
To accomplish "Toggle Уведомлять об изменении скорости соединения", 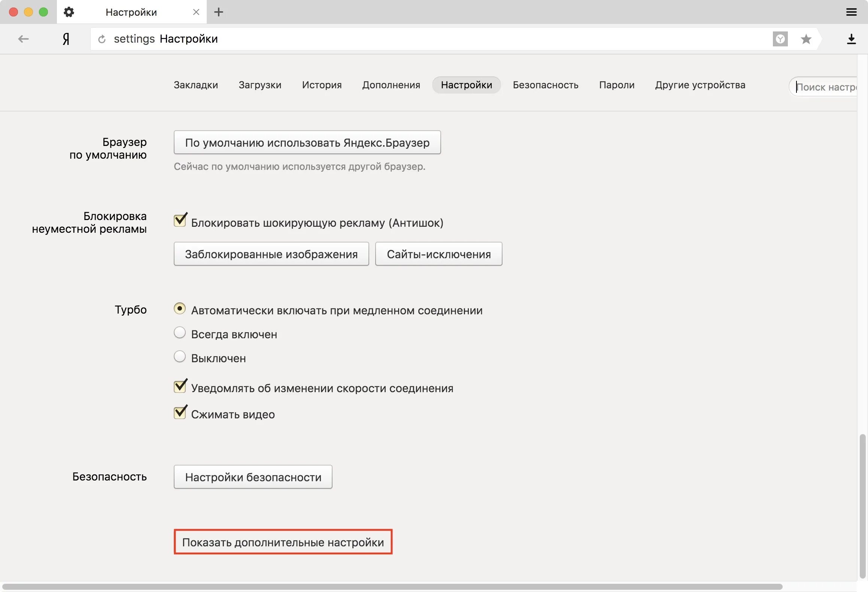I will point(180,386).
